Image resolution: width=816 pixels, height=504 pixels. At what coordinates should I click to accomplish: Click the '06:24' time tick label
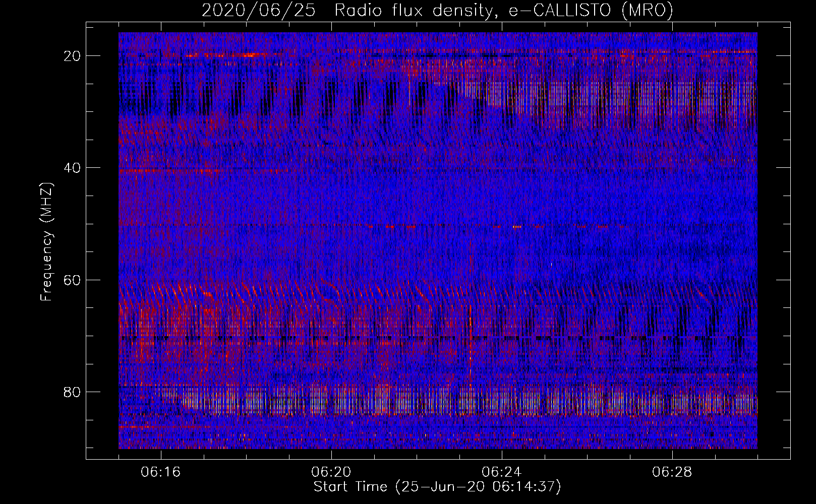click(x=502, y=472)
